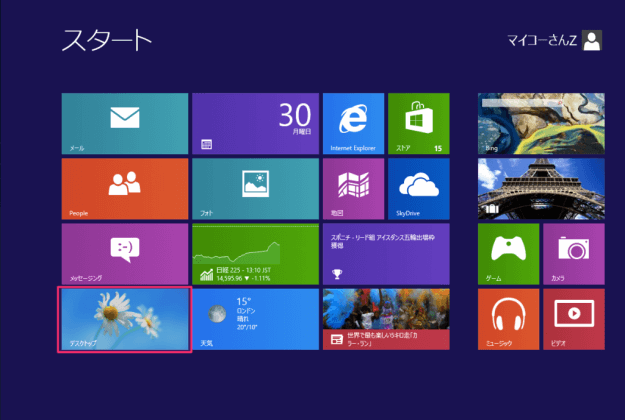625x420 pixels.
Task: Open the Camera tile
Action: click(x=574, y=254)
